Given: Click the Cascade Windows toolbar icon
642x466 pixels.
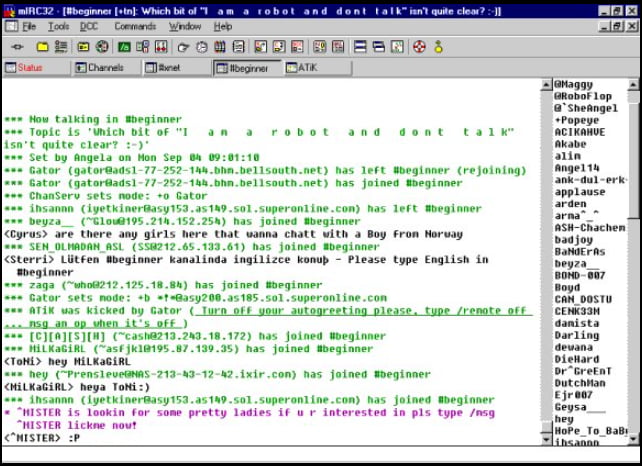Looking at the screenshot, I should click(x=377, y=47).
